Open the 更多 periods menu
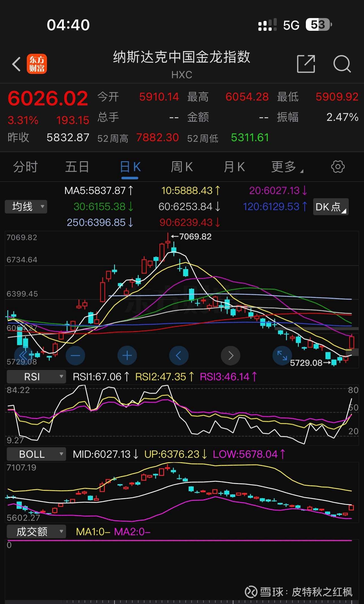Viewport: 364px width, 604px height. 287,167
